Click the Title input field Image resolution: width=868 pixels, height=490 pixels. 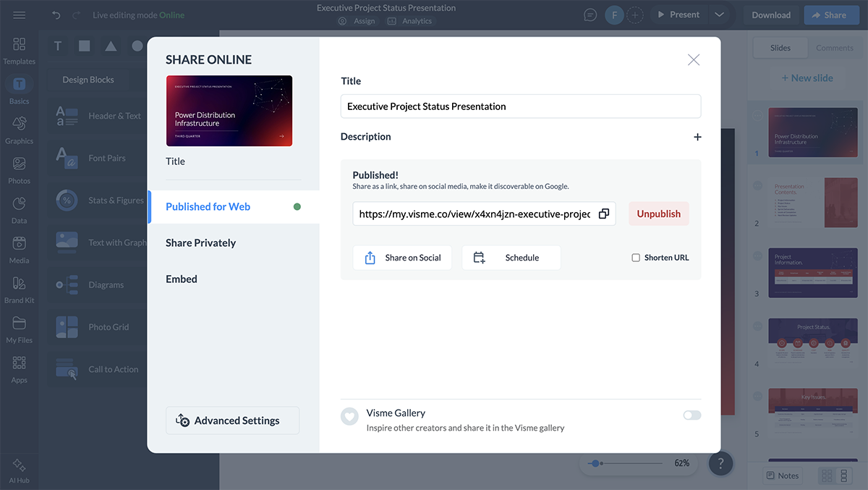coord(520,106)
